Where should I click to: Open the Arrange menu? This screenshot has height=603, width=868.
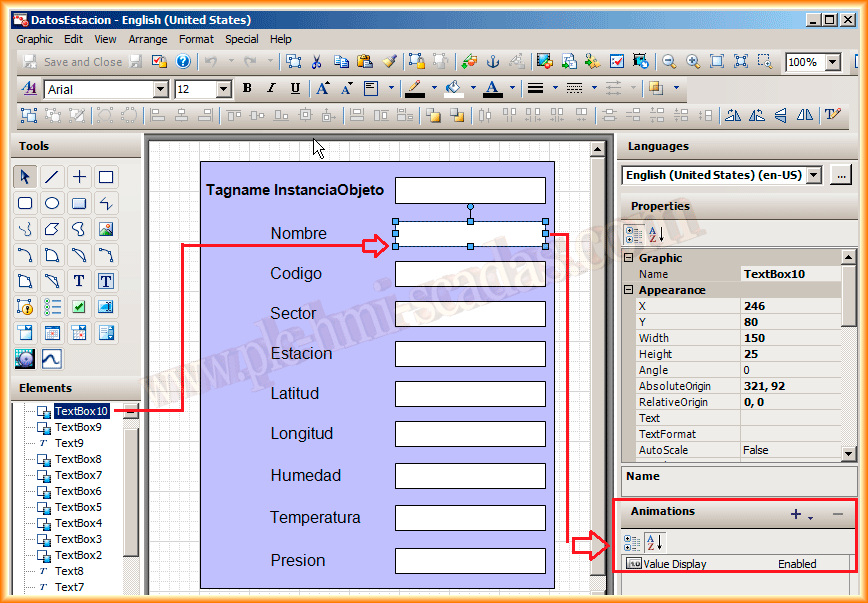tap(148, 39)
